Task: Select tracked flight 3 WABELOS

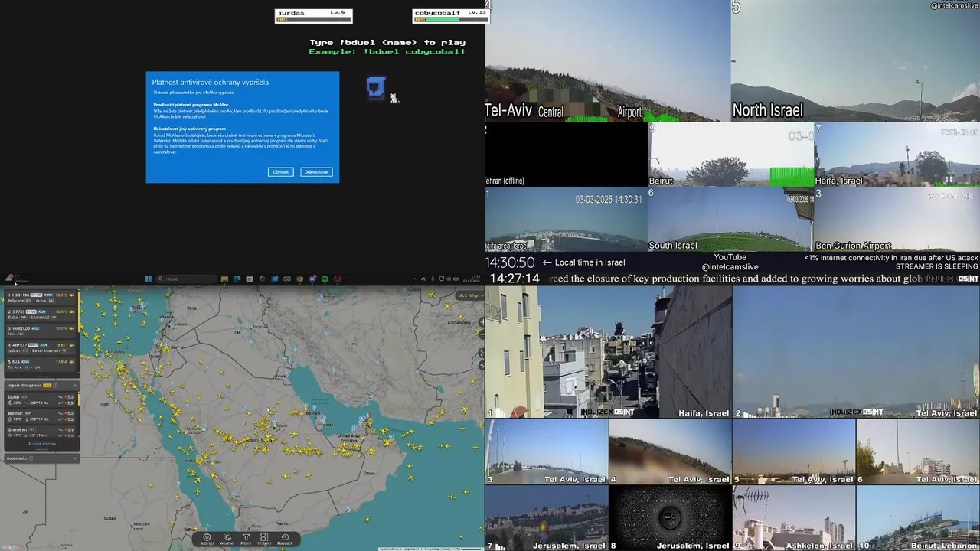Action: pos(41,331)
